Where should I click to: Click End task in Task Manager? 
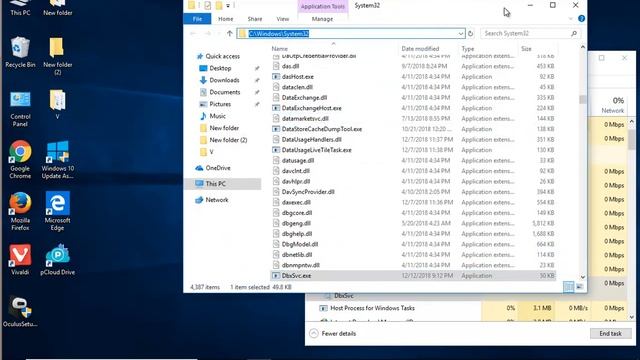pyautogui.click(x=610, y=333)
